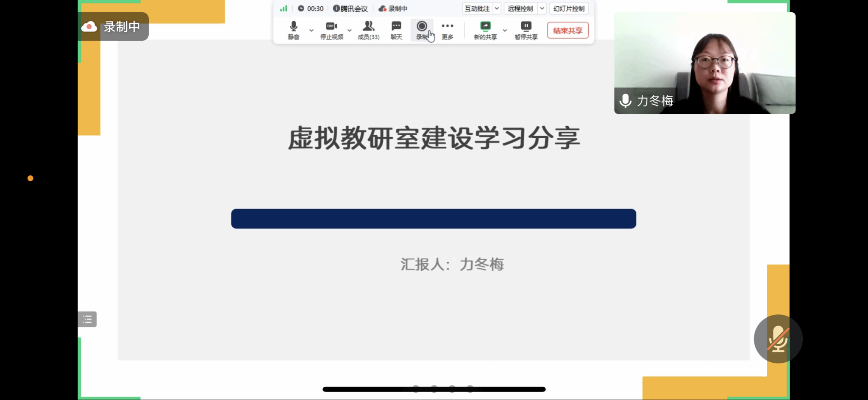
Task: Click the 幻灯片控制 slide control button
Action: pos(569,8)
